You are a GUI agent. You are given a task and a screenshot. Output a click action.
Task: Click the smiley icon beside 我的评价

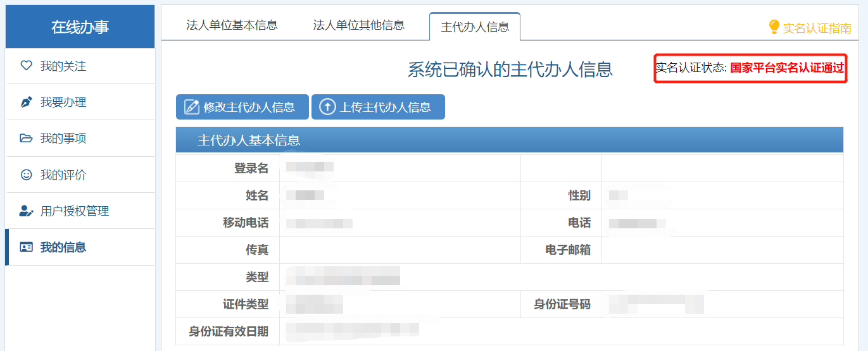tap(26, 175)
